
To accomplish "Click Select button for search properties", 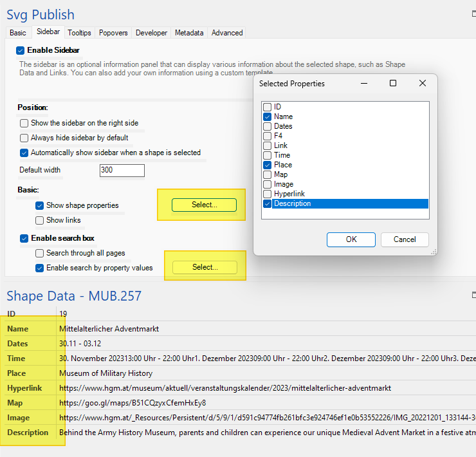I will click(x=205, y=267).
